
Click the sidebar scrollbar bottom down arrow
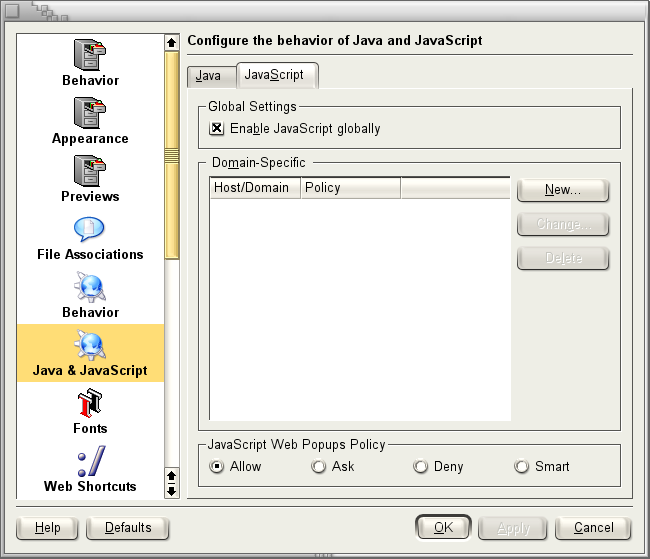(x=172, y=491)
